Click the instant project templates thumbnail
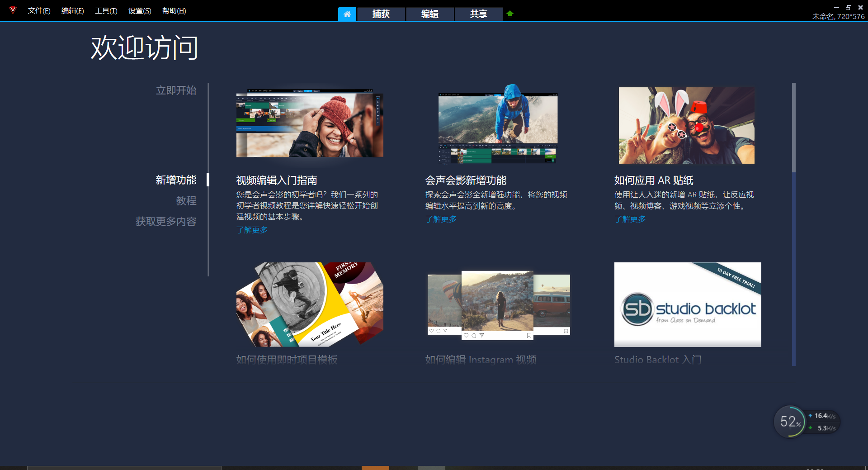This screenshot has height=470, width=868. point(310,304)
